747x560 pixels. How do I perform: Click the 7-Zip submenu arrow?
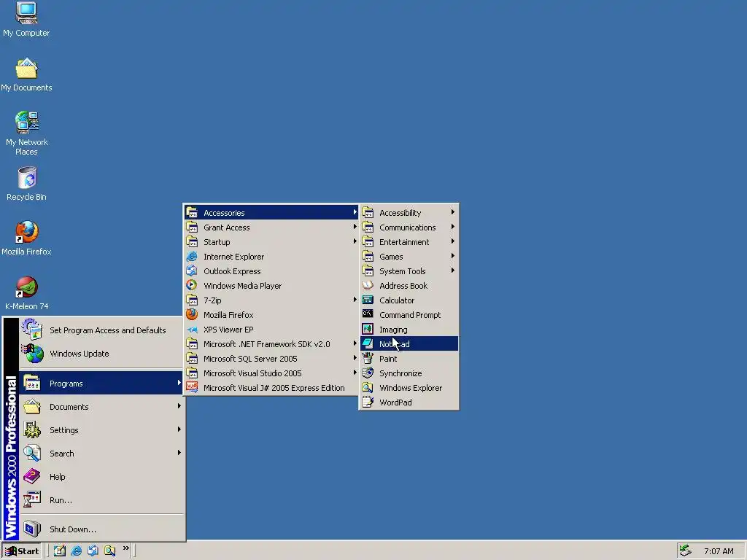[355, 300]
